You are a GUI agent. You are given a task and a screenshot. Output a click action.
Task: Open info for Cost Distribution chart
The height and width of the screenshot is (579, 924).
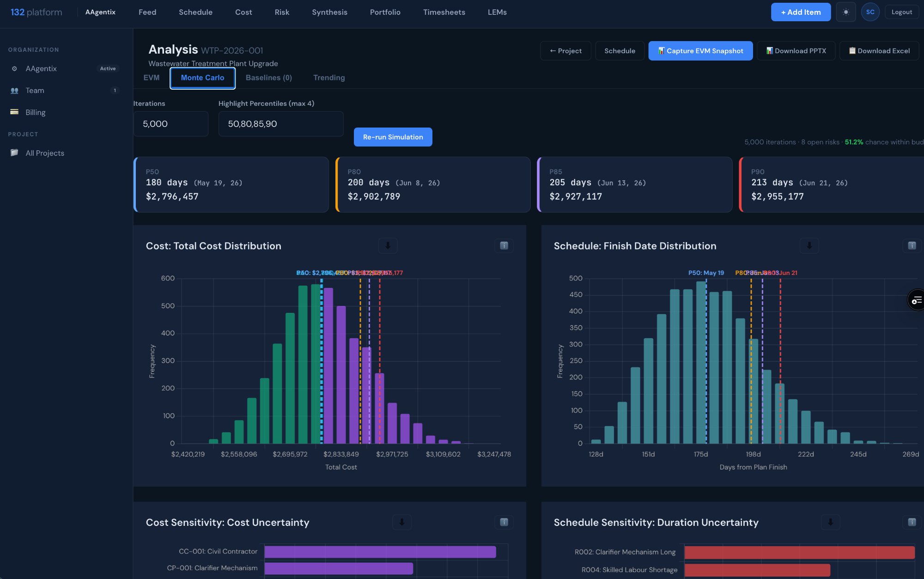tap(504, 246)
